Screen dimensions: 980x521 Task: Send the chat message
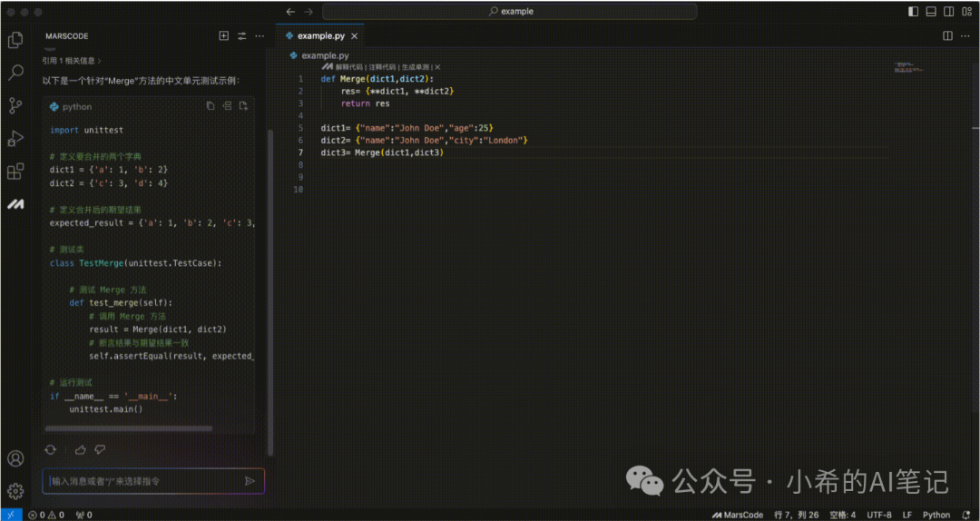(250, 481)
